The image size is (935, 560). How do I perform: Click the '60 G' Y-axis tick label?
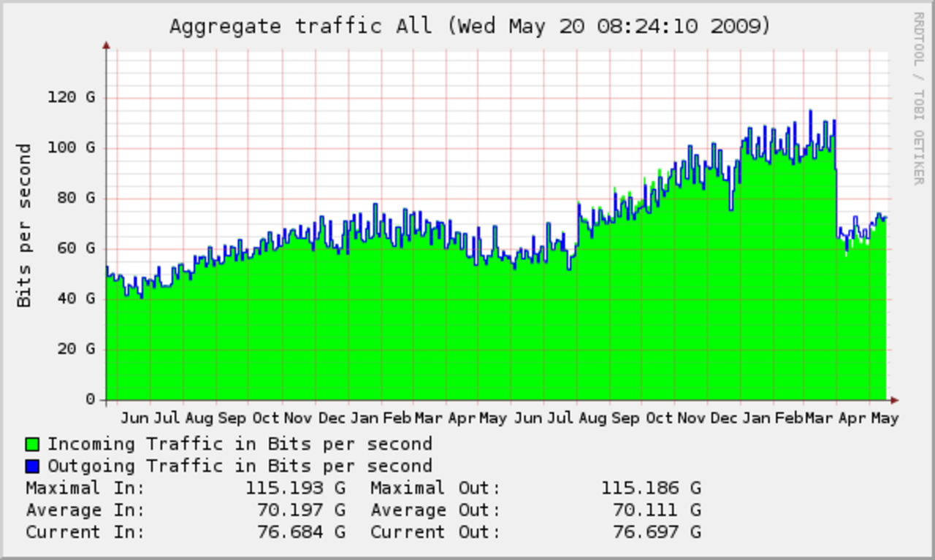tap(76, 248)
